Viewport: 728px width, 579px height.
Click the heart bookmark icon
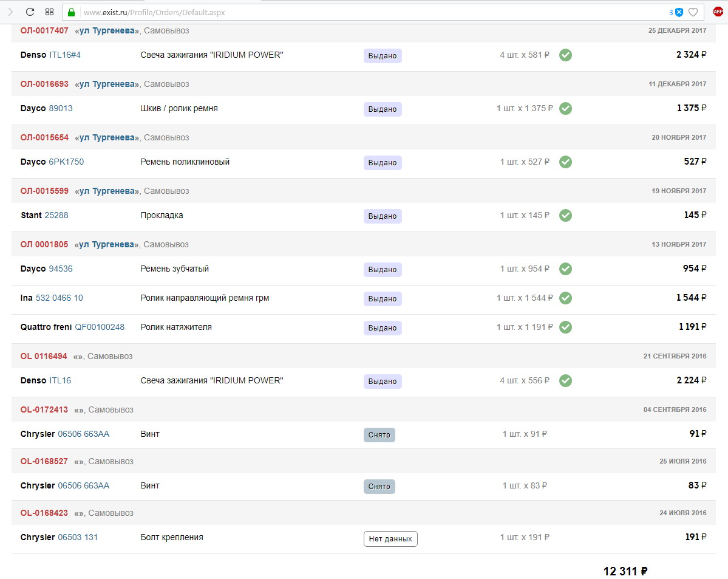[x=693, y=13]
